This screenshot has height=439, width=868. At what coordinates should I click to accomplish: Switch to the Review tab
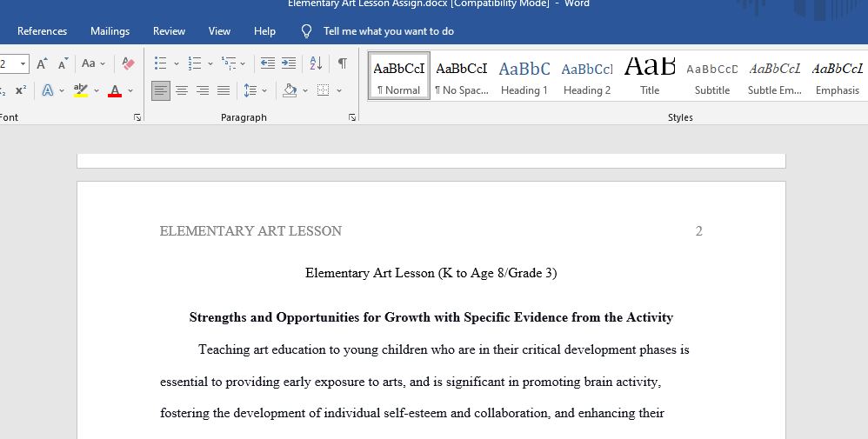tap(169, 31)
